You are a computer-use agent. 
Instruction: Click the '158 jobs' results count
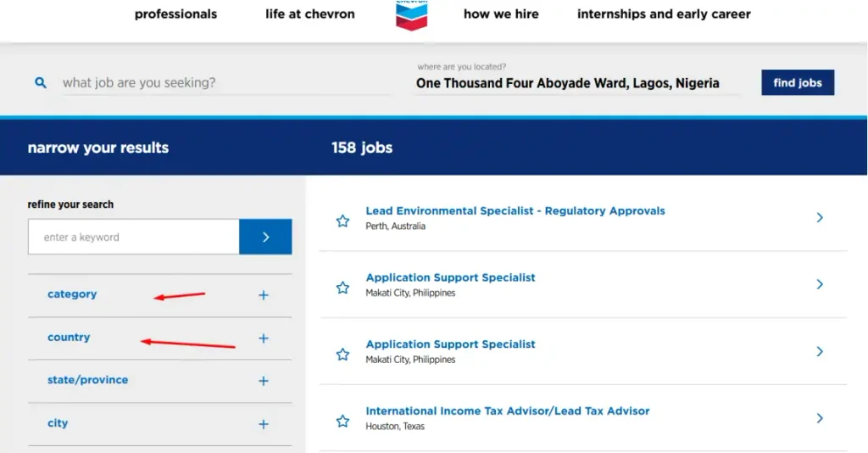(362, 148)
